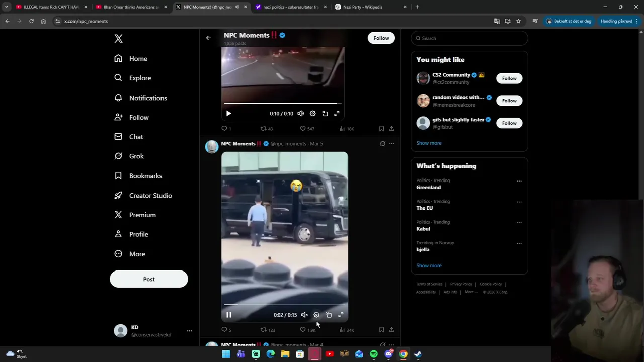Bookmark the Mar 5 post
The width and height of the screenshot is (644, 362).
[x=381, y=330]
